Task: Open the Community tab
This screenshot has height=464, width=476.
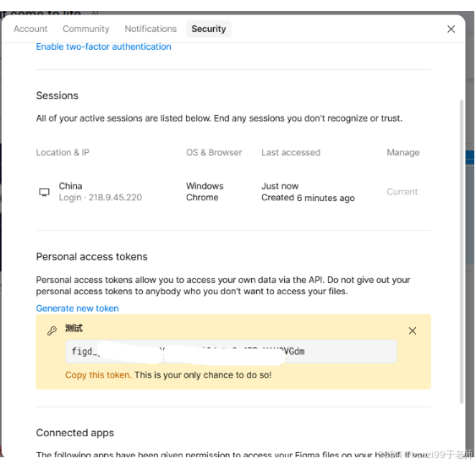Action: [x=86, y=29]
